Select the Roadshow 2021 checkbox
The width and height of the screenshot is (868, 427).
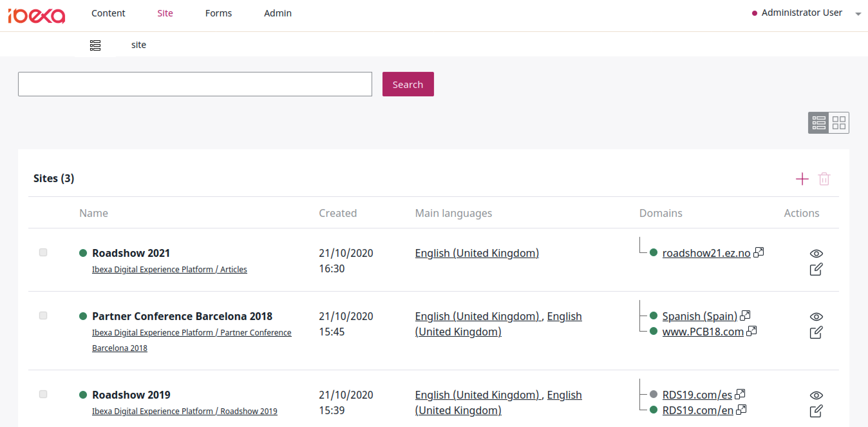pyautogui.click(x=43, y=252)
